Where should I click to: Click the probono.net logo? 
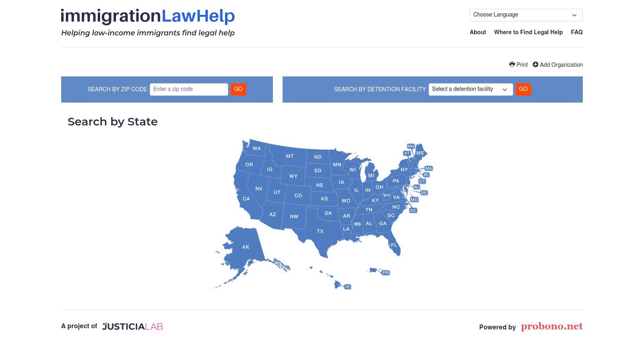point(551,327)
